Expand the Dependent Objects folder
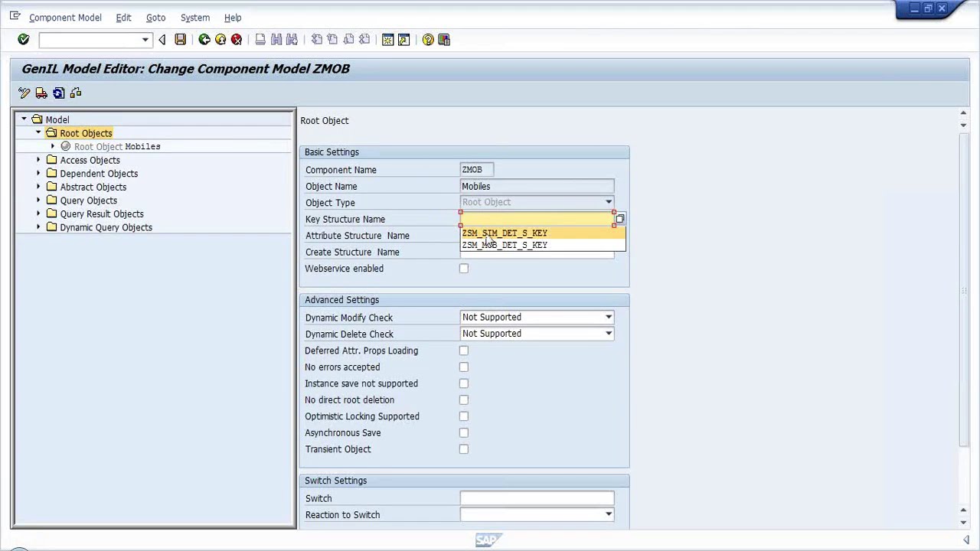This screenshot has height=551, width=980. tap(38, 173)
